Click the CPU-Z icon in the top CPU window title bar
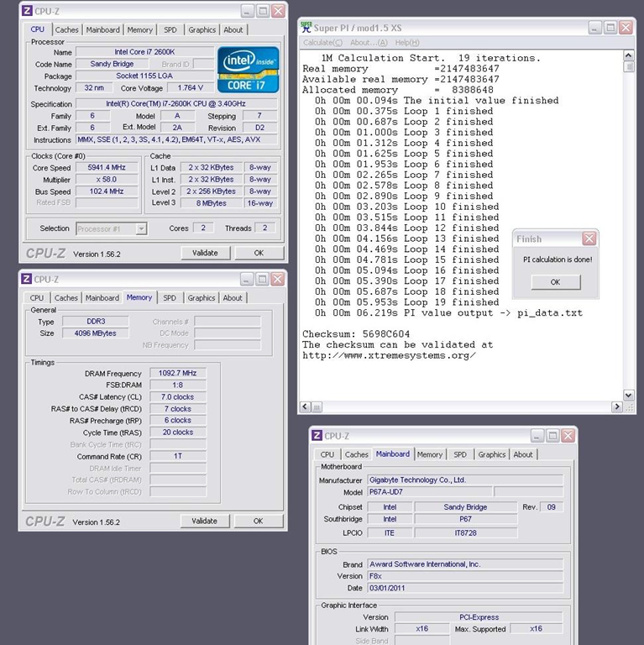This screenshot has height=645, width=644. coord(27,11)
